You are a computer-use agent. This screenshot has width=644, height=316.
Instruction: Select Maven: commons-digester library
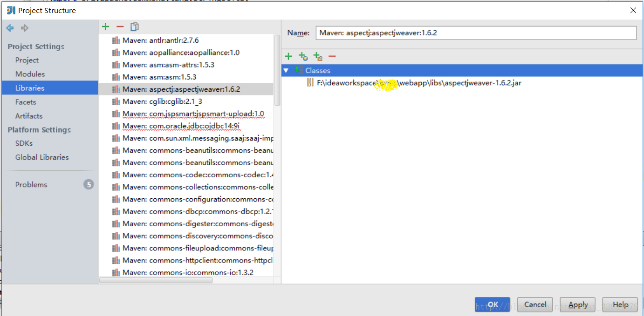pyautogui.click(x=198, y=223)
